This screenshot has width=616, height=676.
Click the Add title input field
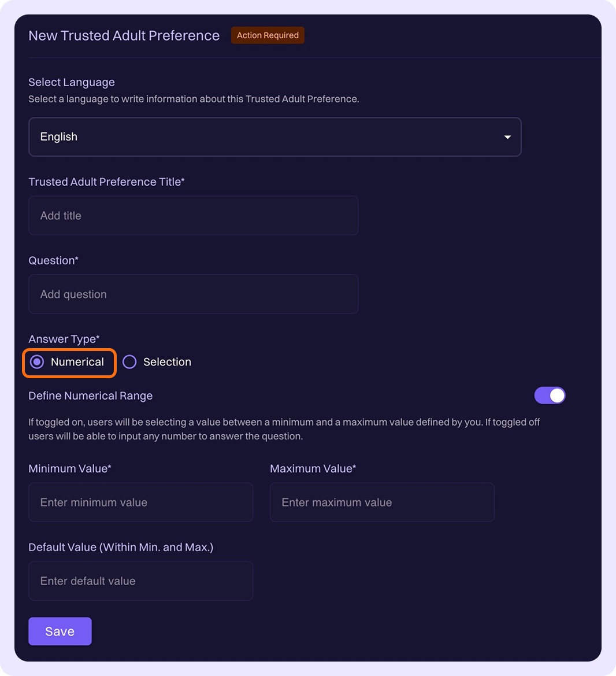point(193,216)
